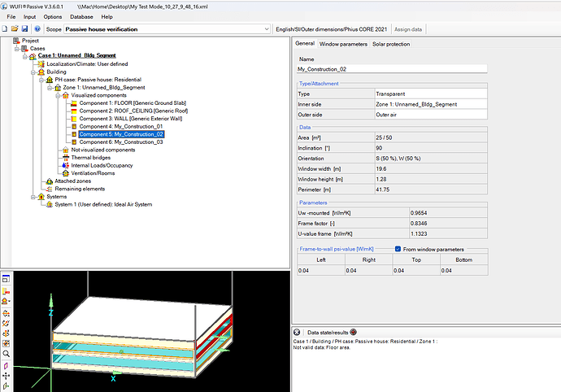Open the Scope dropdown
Screen dimensions: 561x392
pos(267,29)
